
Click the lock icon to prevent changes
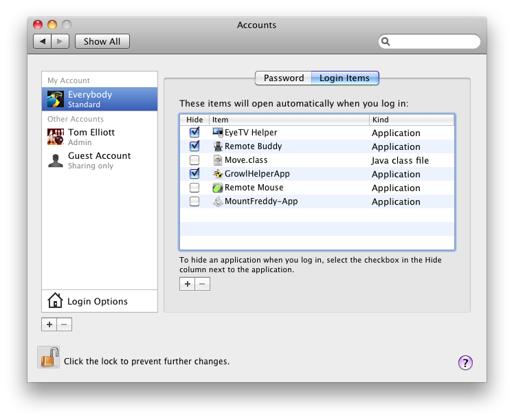coord(49,357)
